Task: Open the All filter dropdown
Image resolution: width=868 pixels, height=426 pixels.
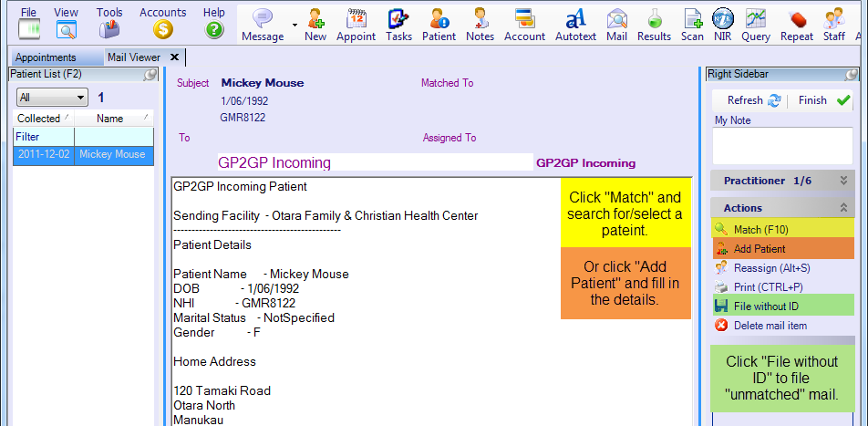Action: [53, 98]
